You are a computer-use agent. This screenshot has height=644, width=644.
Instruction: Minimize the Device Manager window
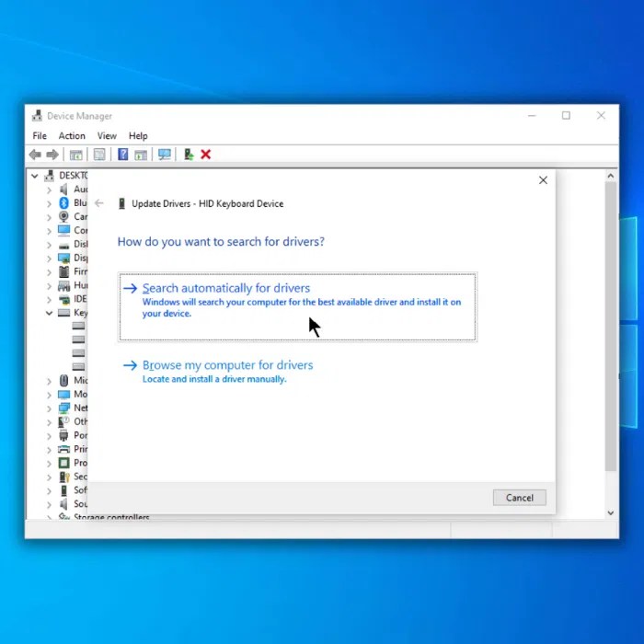[x=532, y=115]
